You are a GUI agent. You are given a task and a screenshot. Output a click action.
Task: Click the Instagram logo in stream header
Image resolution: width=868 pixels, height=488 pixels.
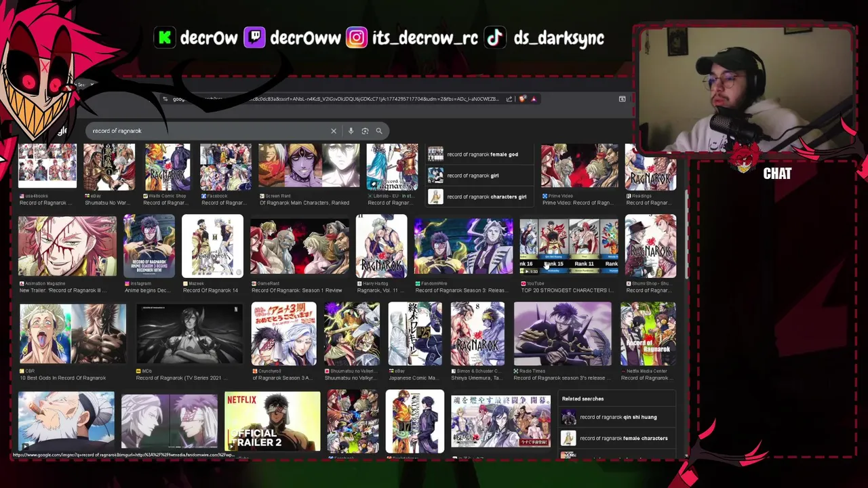357,38
